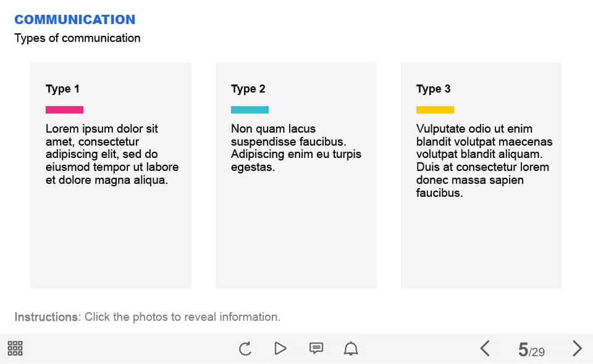This screenshot has height=364, width=593.
Task: Click the 'Lorem ipsum dolor sit' paragraph
Action: [x=111, y=154]
